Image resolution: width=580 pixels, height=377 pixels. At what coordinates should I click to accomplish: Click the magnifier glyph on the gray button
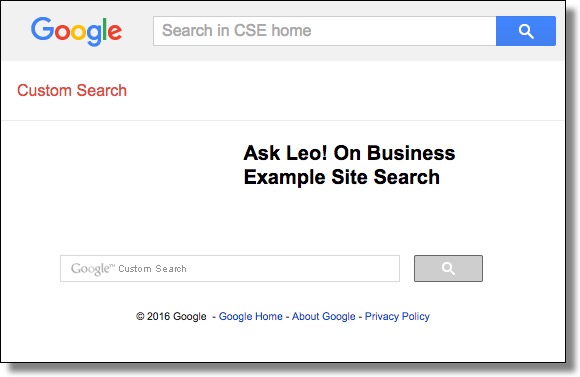tap(448, 268)
